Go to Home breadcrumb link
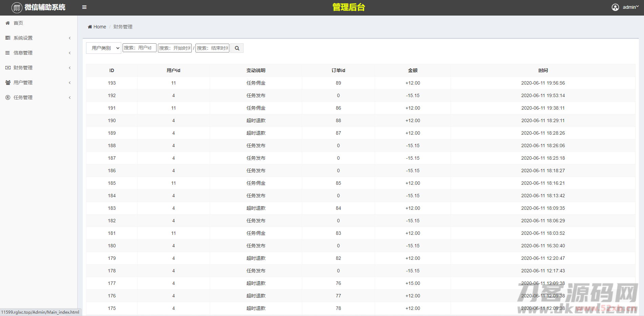 (100, 27)
